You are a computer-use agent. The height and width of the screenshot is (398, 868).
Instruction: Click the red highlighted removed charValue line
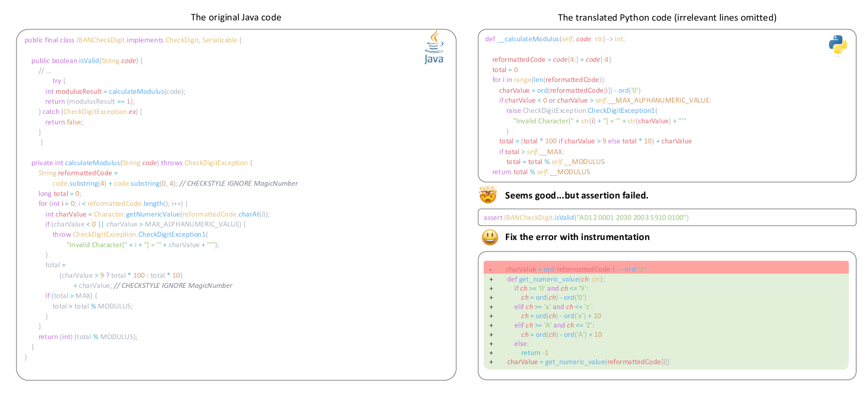576,269
